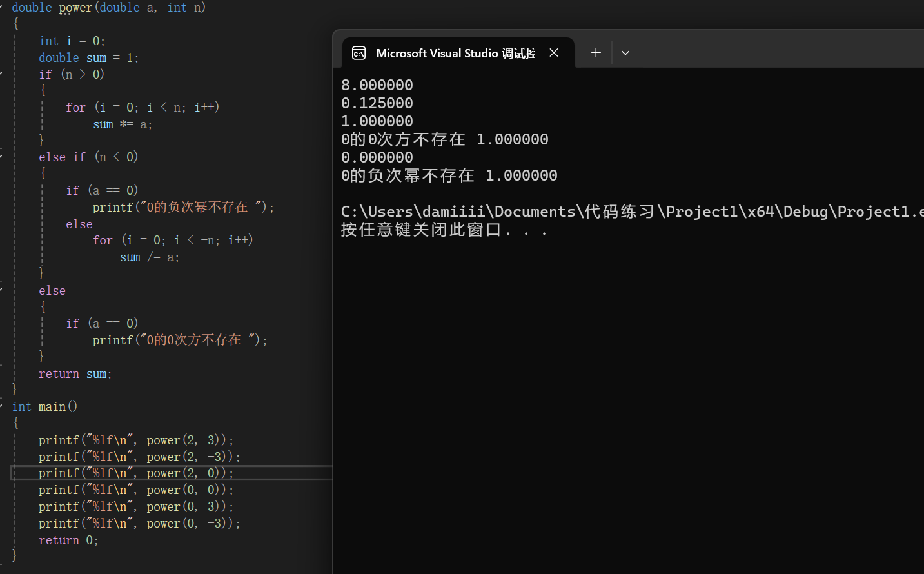Collapse the power function definition fold arrow

tap(2, 8)
